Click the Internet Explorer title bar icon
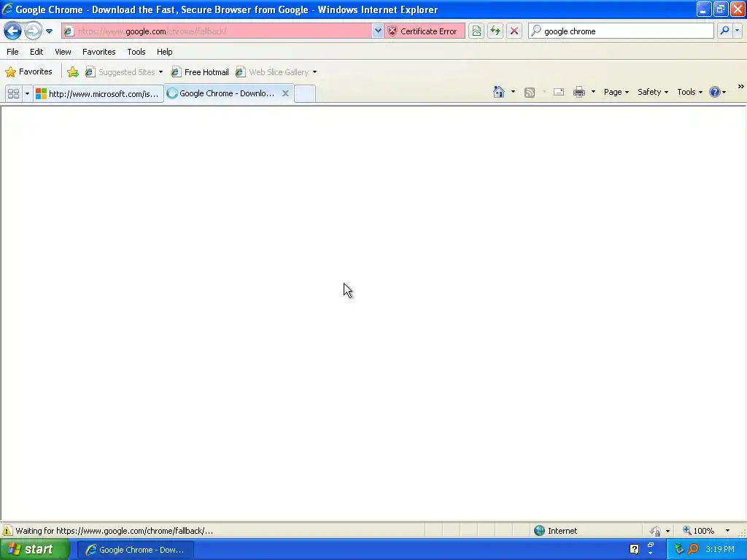 pyautogui.click(x=7, y=9)
